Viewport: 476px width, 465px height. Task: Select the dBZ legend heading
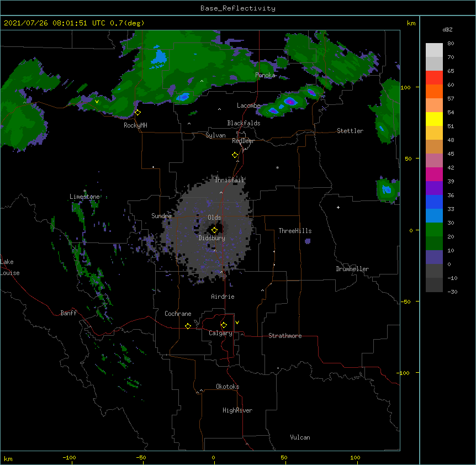(x=447, y=30)
